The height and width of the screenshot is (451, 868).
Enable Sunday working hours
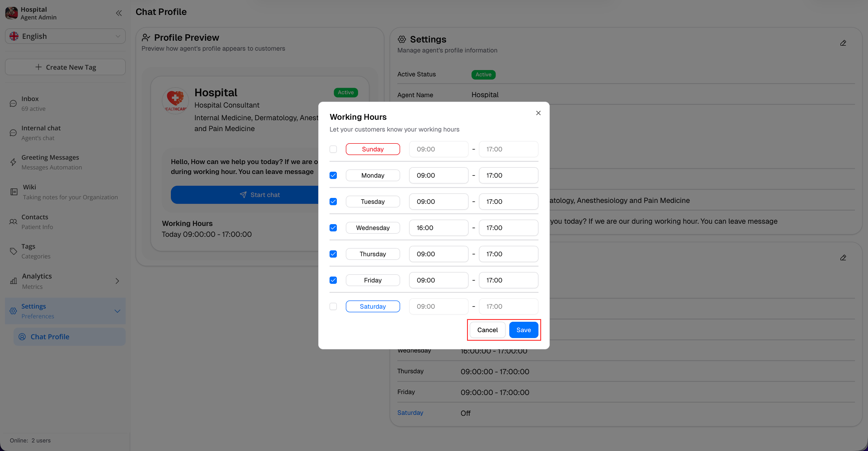(333, 149)
